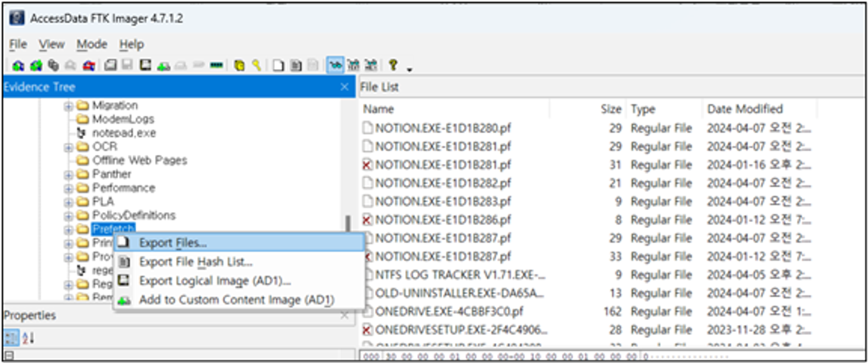Click the Export Logical Image toolbar icon
This screenshot has width=868, height=363.
[x=145, y=65]
